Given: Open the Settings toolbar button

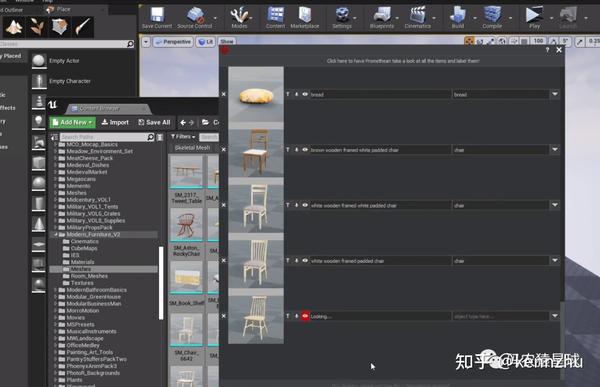Looking at the screenshot, I should (x=342, y=18).
